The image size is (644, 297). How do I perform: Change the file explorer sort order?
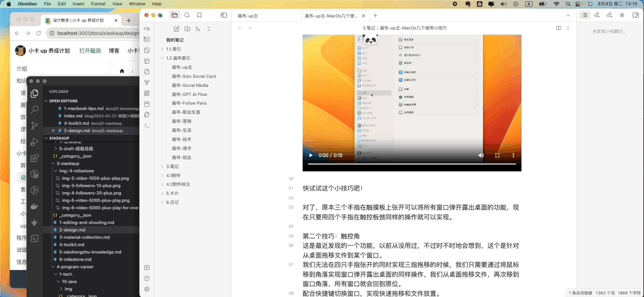(198, 28)
